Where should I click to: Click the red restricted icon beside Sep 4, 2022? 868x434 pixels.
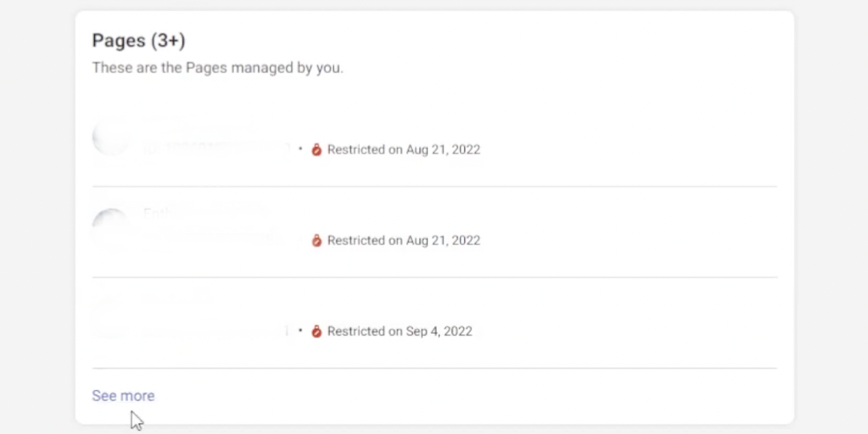coord(316,331)
